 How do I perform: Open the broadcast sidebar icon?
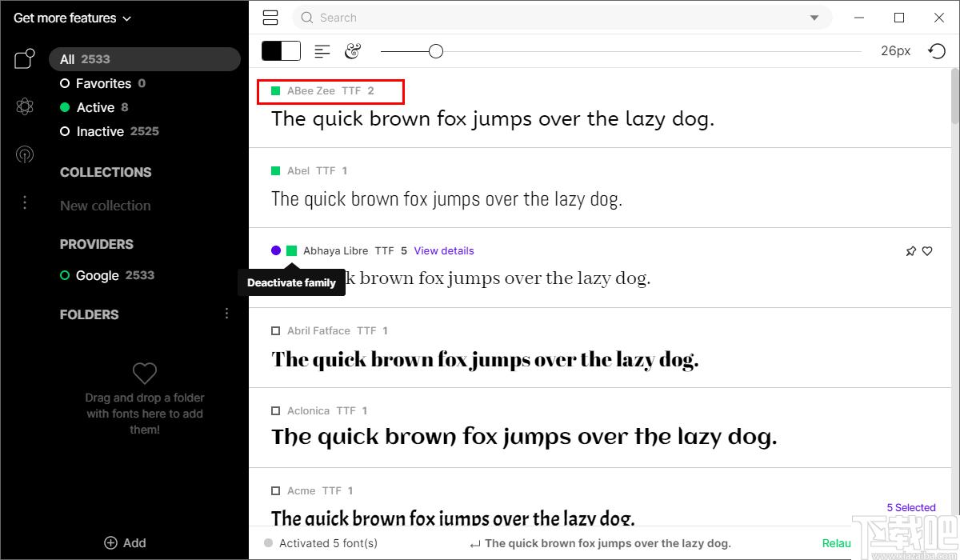pyautogui.click(x=25, y=154)
